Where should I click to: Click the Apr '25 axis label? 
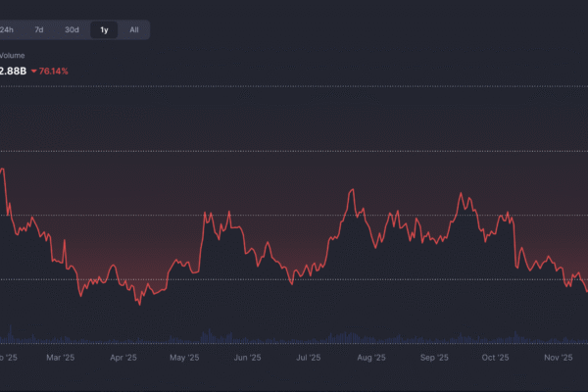pyautogui.click(x=122, y=359)
